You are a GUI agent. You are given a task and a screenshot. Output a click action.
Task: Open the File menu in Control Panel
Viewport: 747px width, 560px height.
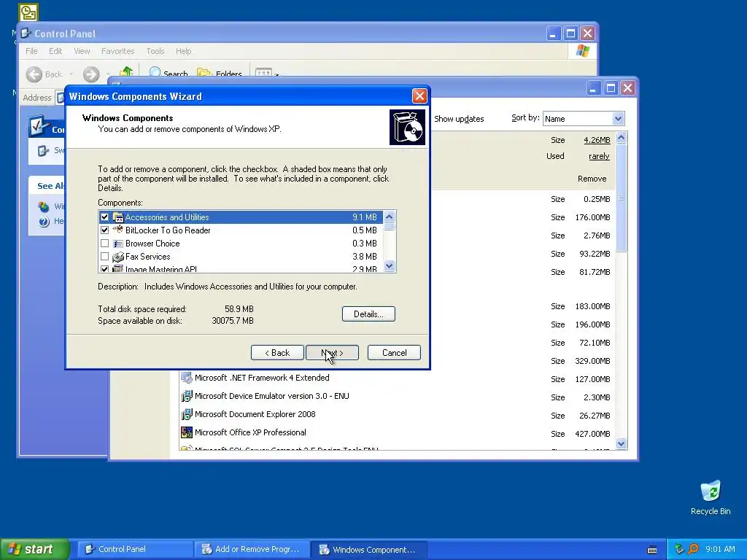[31, 51]
